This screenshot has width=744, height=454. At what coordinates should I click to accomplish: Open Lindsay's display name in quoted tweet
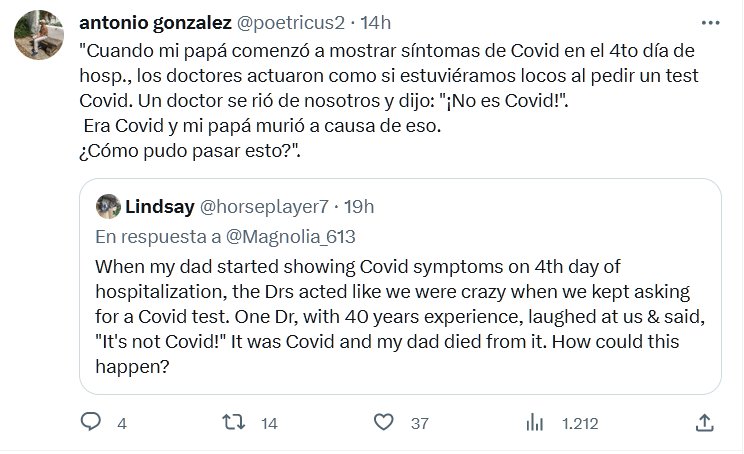(x=158, y=207)
